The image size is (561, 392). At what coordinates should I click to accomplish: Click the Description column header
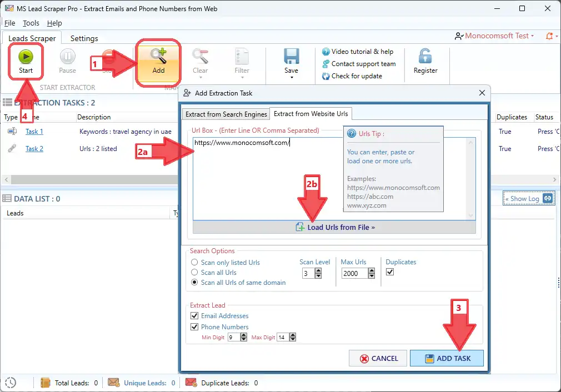point(94,117)
